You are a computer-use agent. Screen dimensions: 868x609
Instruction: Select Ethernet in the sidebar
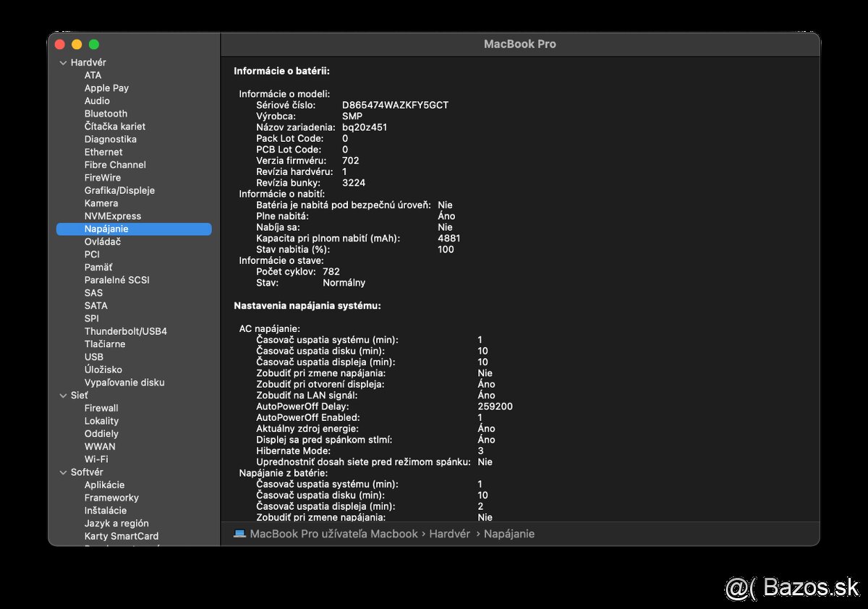tap(103, 152)
